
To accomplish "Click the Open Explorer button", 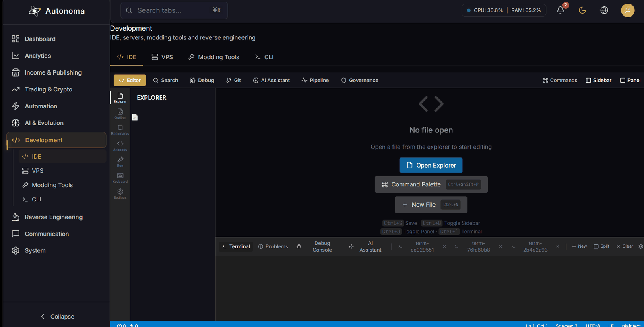I will 431,165.
